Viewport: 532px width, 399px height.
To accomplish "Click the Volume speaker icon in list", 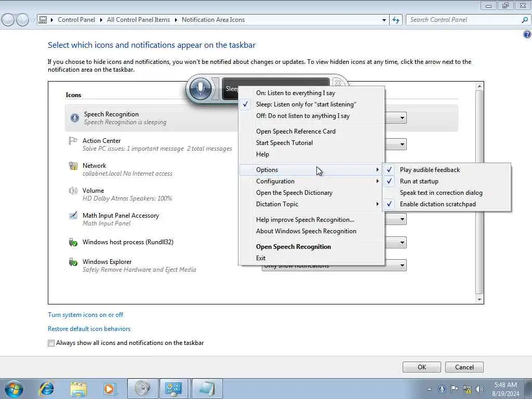I will (73, 191).
